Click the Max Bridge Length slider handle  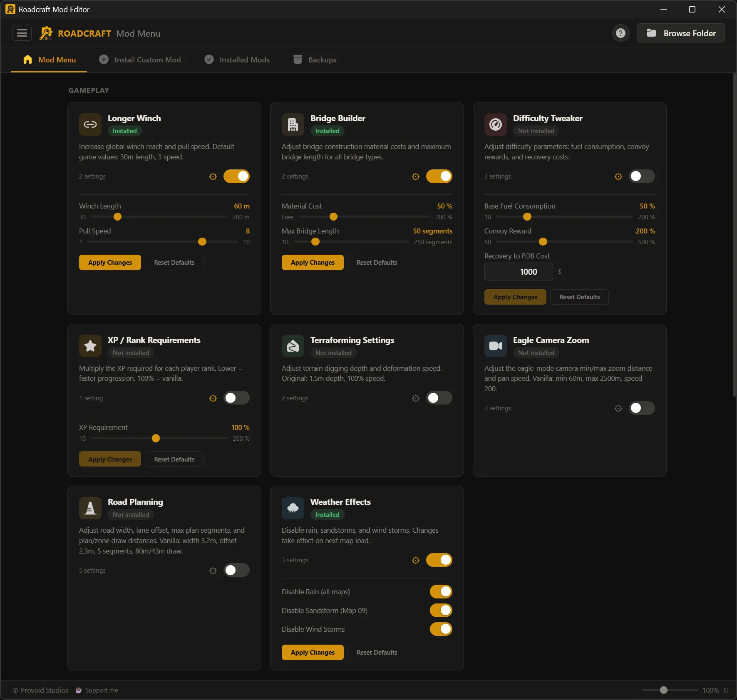pyautogui.click(x=315, y=242)
